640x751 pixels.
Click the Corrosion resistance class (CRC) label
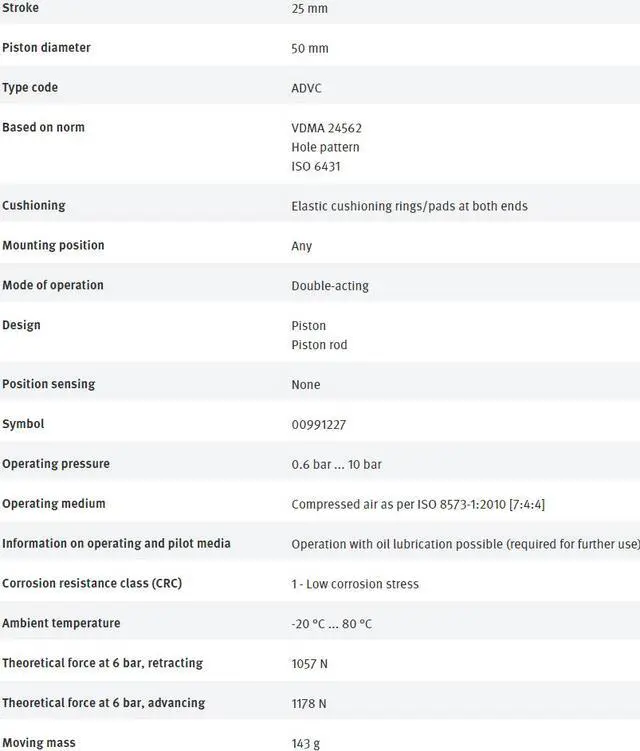click(x=92, y=584)
